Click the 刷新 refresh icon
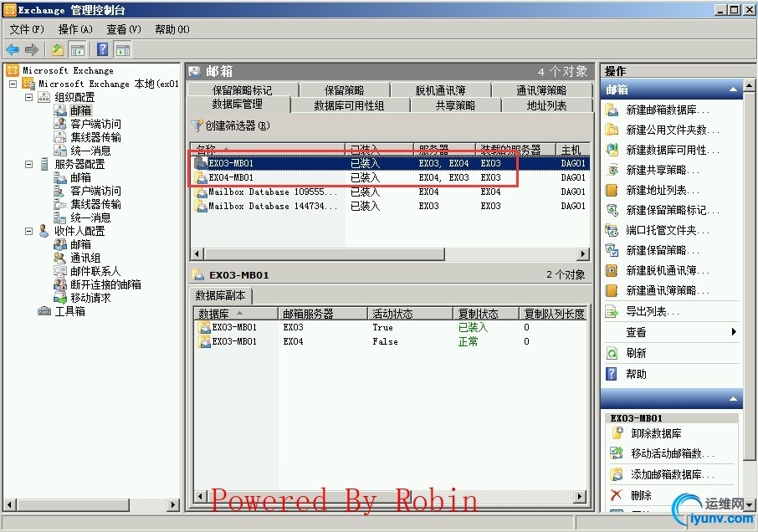This screenshot has height=532, width=758. [x=612, y=353]
